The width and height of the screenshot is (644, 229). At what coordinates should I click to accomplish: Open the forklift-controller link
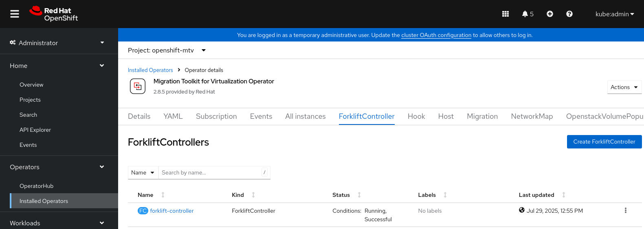[x=171, y=211]
